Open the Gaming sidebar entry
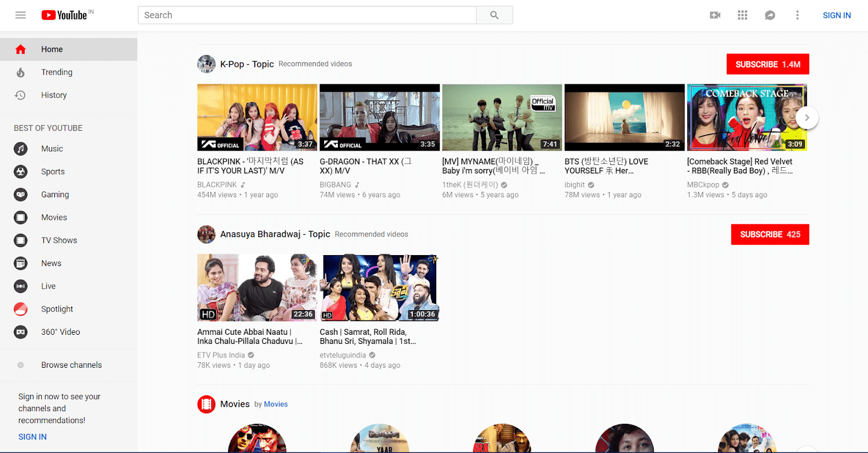This screenshot has height=453, width=868. click(x=69, y=195)
